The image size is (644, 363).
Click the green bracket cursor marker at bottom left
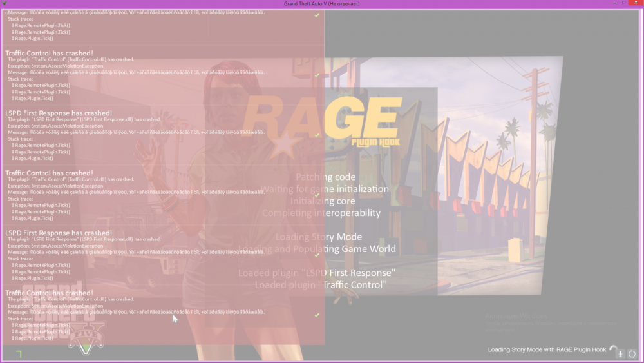[x=19, y=354]
